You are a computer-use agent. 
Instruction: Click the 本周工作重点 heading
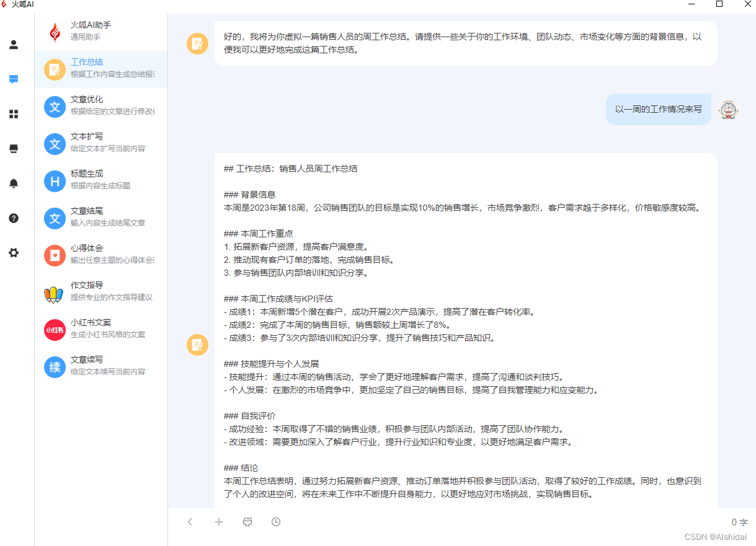tap(258, 234)
